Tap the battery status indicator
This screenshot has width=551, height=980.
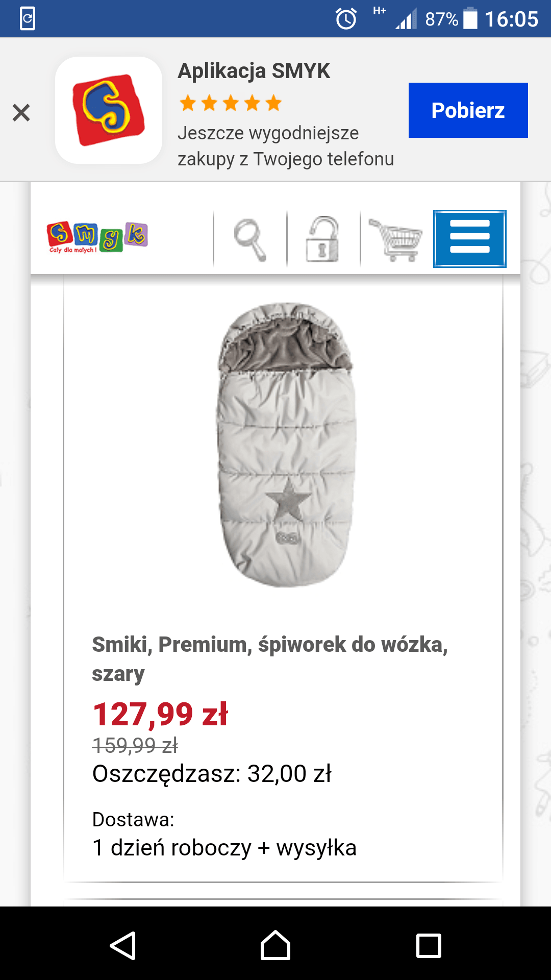470,19
